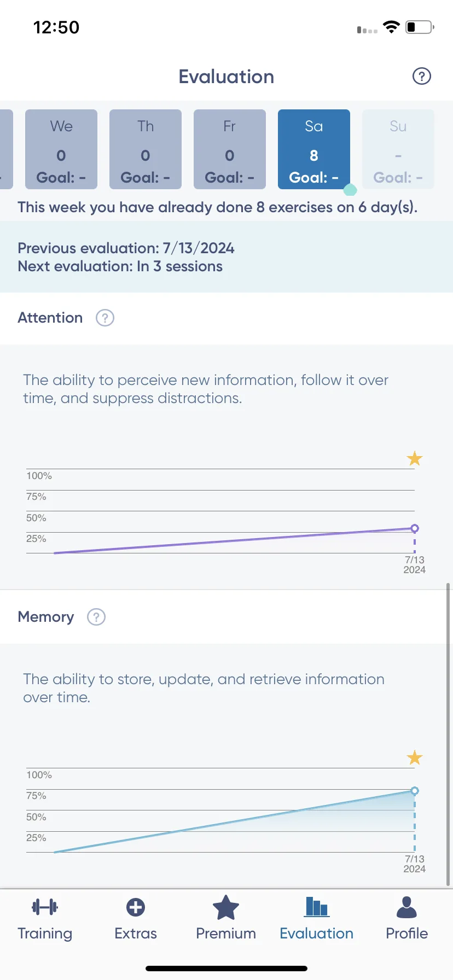Click the Attention chart 7/13 data point
The width and height of the screenshot is (453, 980).
coord(415,528)
